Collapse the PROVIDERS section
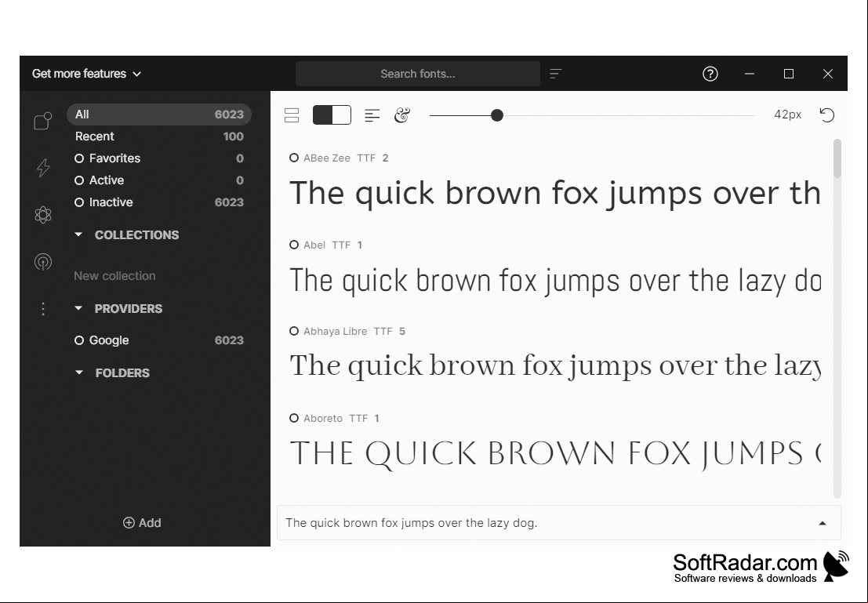 pyautogui.click(x=78, y=308)
